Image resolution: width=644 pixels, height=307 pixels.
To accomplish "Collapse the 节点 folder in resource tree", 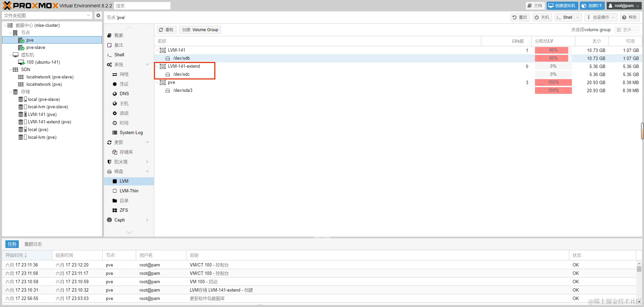I will 10,33.
